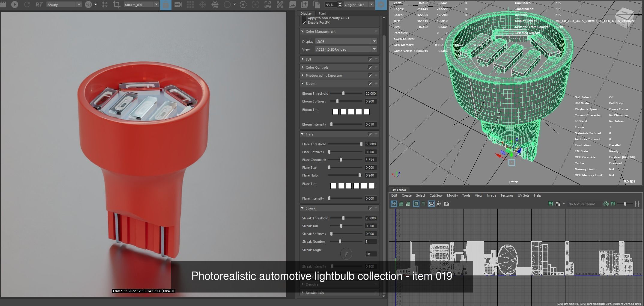Click the camera icon in render toolbar
644x306 pixels.
178,4
